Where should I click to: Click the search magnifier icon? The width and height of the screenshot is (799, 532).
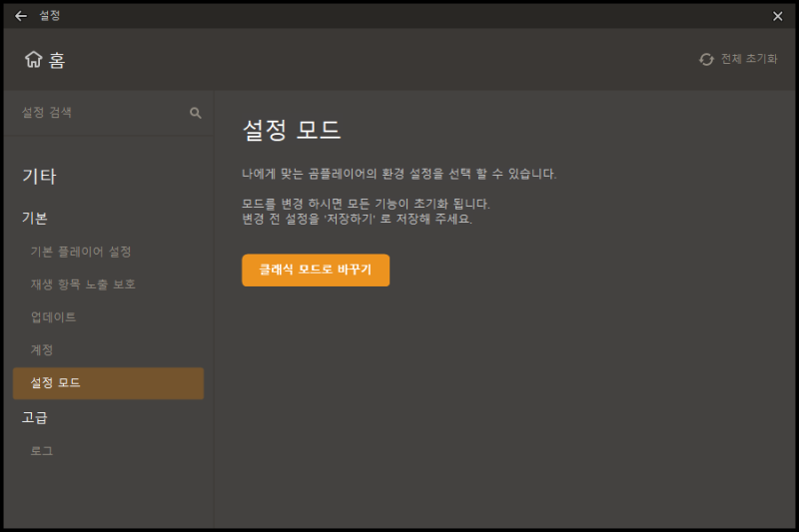(x=195, y=113)
